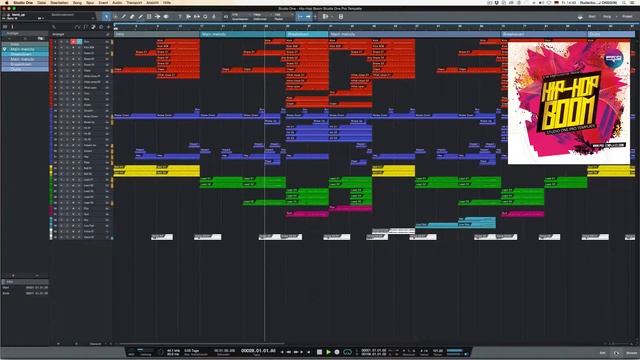This screenshot has height=360, width=640.
Task: Select the Eraser tool in toolbar
Action: [132, 17]
